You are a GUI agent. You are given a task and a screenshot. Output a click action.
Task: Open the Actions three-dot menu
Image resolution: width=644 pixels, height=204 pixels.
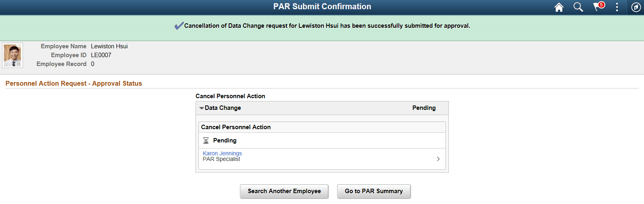click(x=617, y=7)
